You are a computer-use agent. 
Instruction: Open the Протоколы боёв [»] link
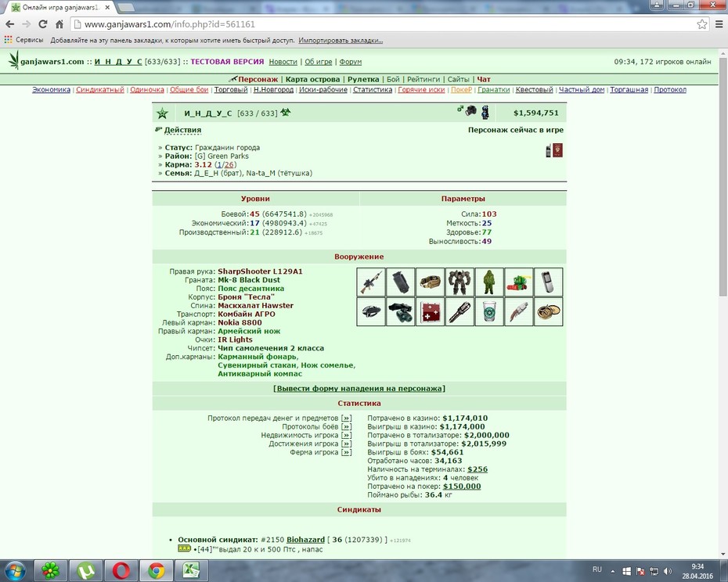[x=346, y=426]
